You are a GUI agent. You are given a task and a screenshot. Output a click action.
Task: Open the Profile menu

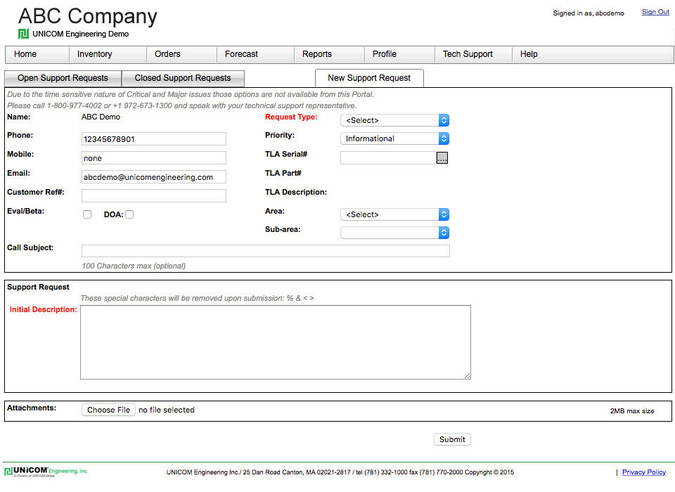coord(399,54)
